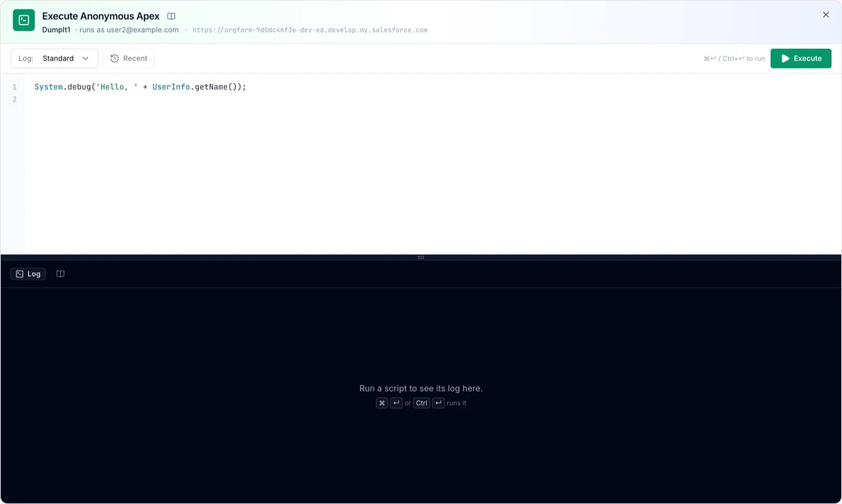Click the play triangle in the Execute button
This screenshot has width=842, height=504.
click(x=785, y=58)
